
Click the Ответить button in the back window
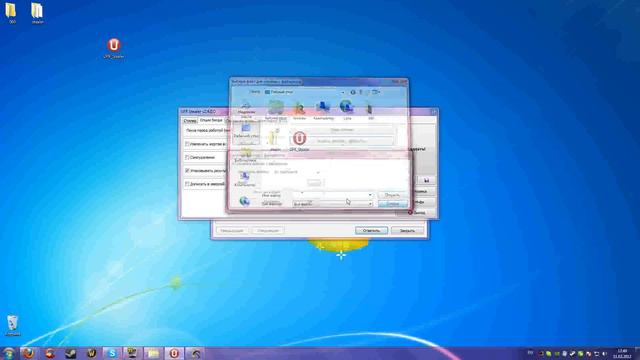coord(371,231)
